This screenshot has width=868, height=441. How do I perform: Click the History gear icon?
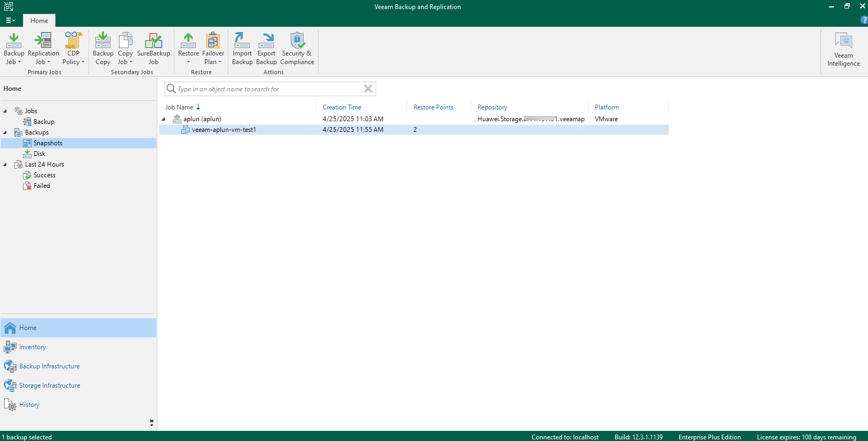tap(10, 405)
